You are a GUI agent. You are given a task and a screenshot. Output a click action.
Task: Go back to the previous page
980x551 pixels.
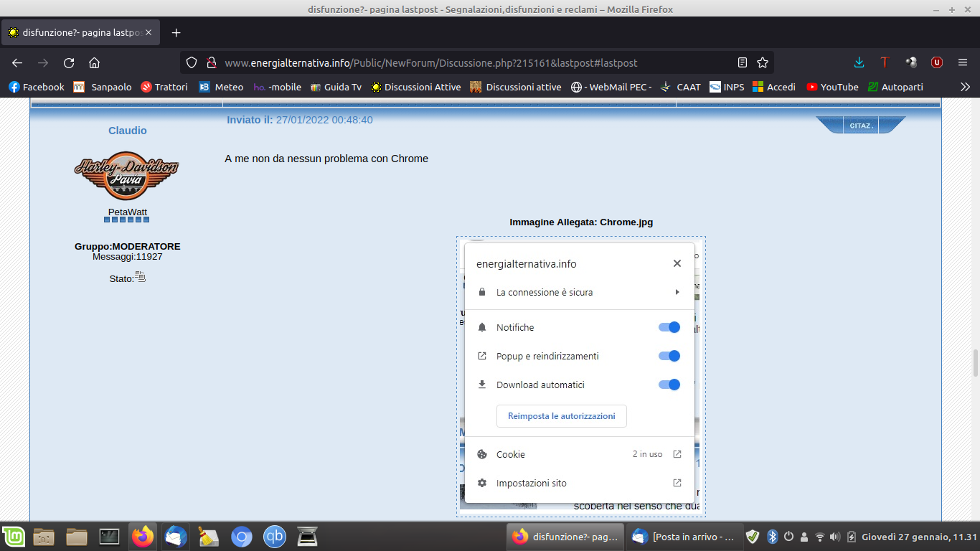[17, 62]
